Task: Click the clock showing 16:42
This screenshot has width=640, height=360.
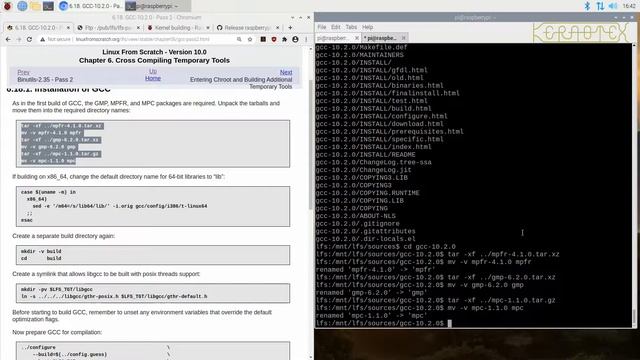Action: (629, 6)
